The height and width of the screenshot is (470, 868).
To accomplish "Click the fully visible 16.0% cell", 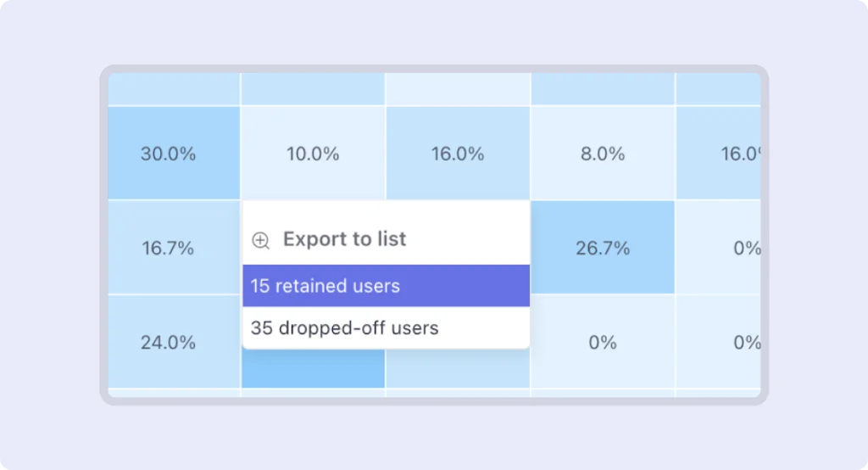I will pyautogui.click(x=458, y=154).
